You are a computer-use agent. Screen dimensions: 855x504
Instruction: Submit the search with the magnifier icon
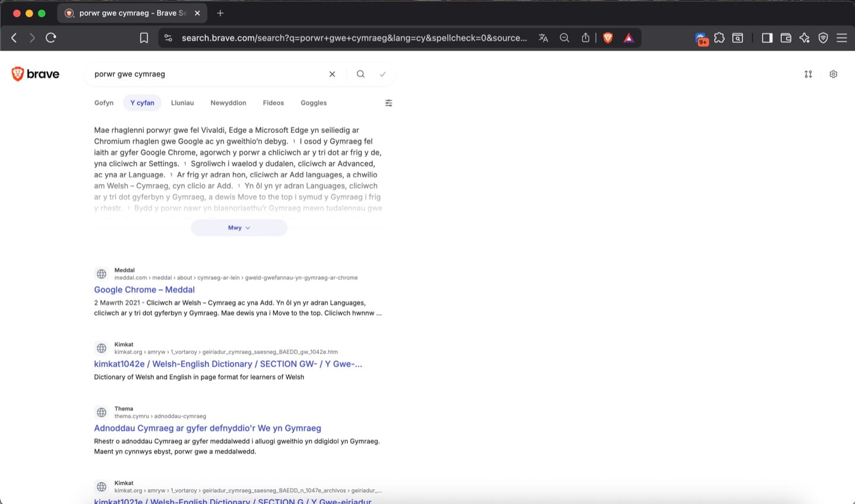[360, 74]
